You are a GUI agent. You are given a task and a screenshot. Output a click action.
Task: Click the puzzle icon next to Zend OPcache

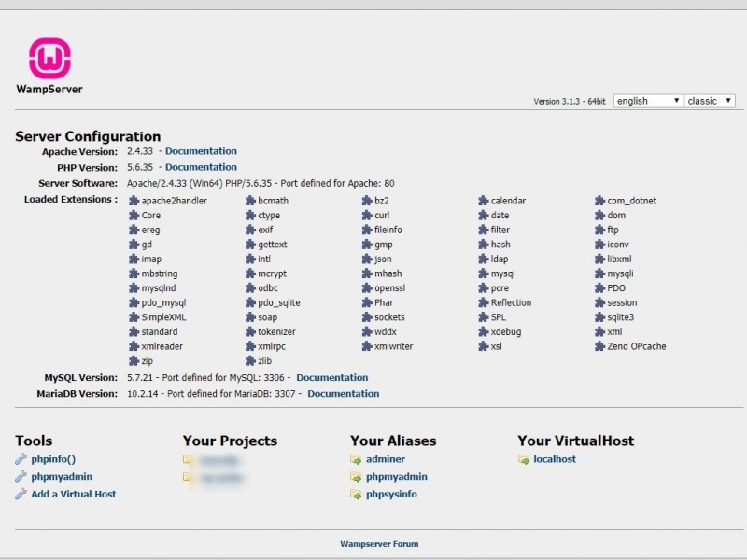pyautogui.click(x=599, y=346)
